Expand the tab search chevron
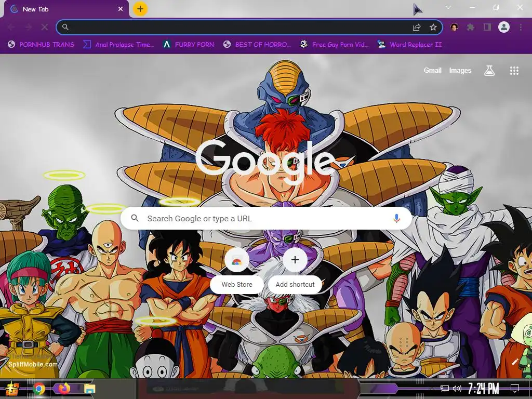The height and width of the screenshot is (399, 532). pos(448,7)
